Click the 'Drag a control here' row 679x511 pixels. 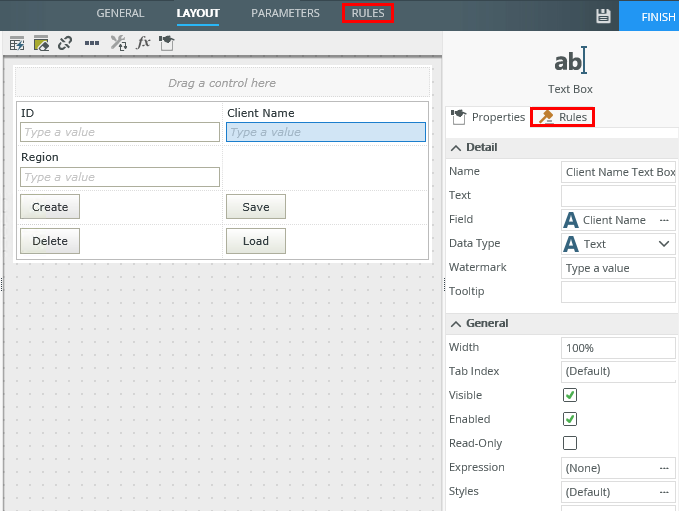223,83
